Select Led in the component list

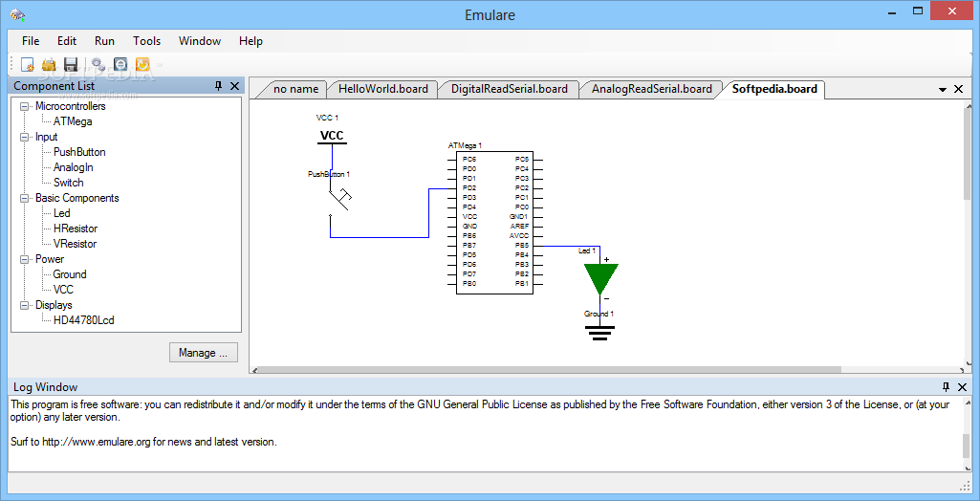62,213
